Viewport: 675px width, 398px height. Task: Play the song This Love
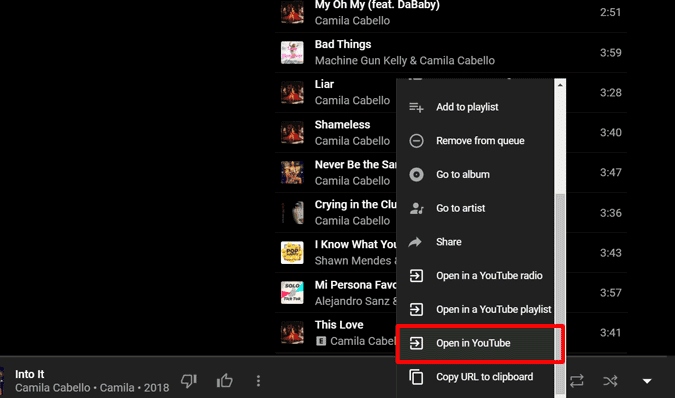point(339,325)
